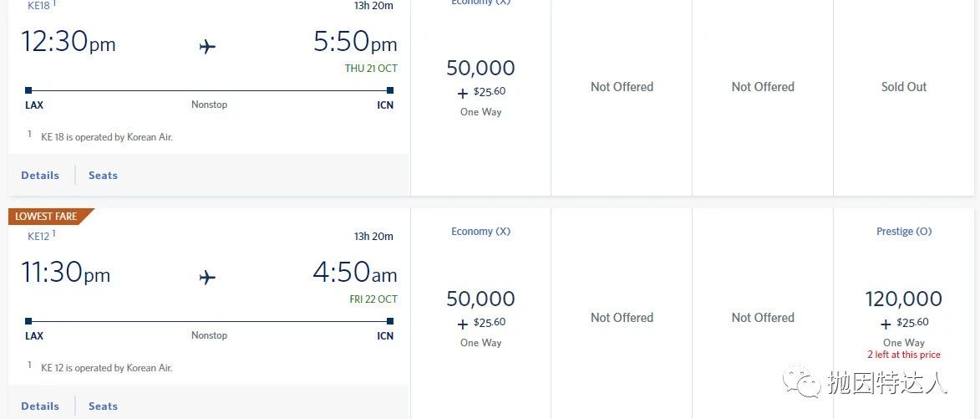
Task: Choose the 50,000 miles Economy fare for KE12
Action: point(480,299)
